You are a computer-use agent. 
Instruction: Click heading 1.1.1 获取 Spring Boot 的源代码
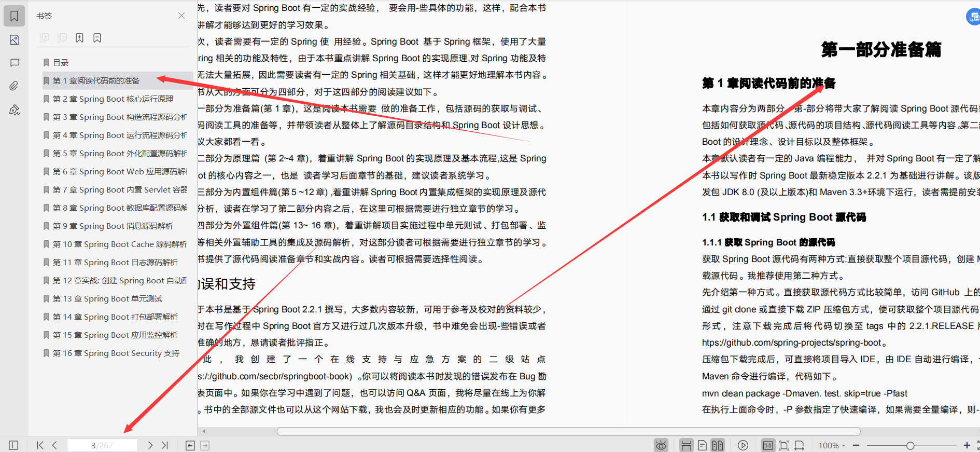768,242
